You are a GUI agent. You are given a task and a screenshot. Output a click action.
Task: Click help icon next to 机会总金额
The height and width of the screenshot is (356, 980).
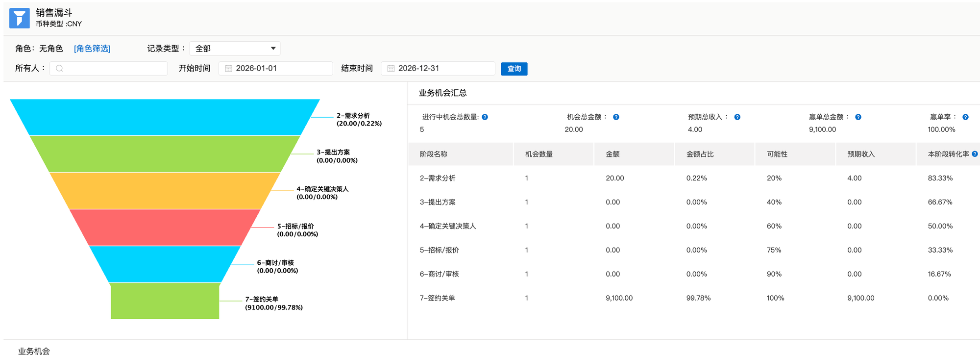[x=616, y=117]
